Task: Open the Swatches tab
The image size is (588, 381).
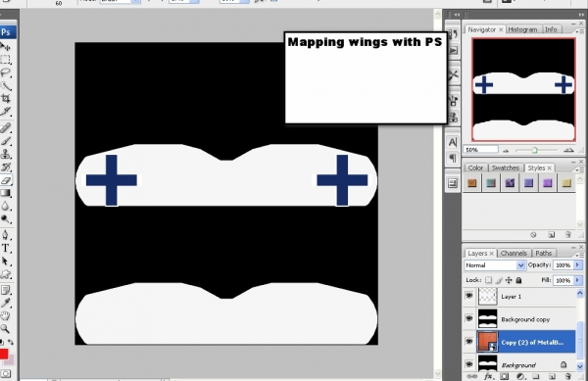Action: [x=505, y=167]
